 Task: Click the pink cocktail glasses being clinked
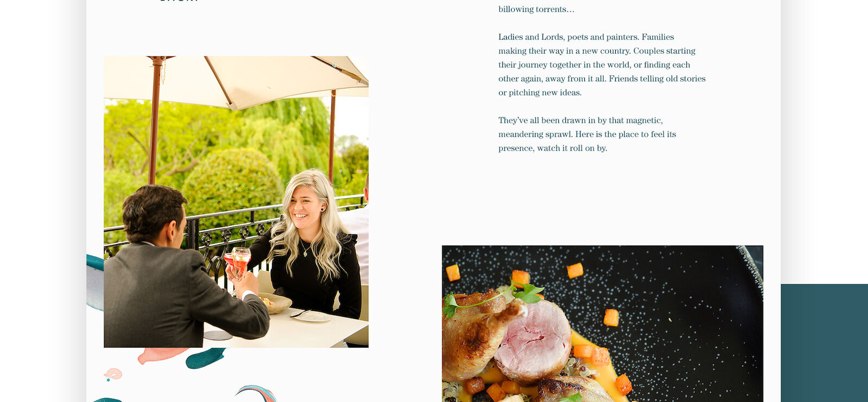click(239, 261)
